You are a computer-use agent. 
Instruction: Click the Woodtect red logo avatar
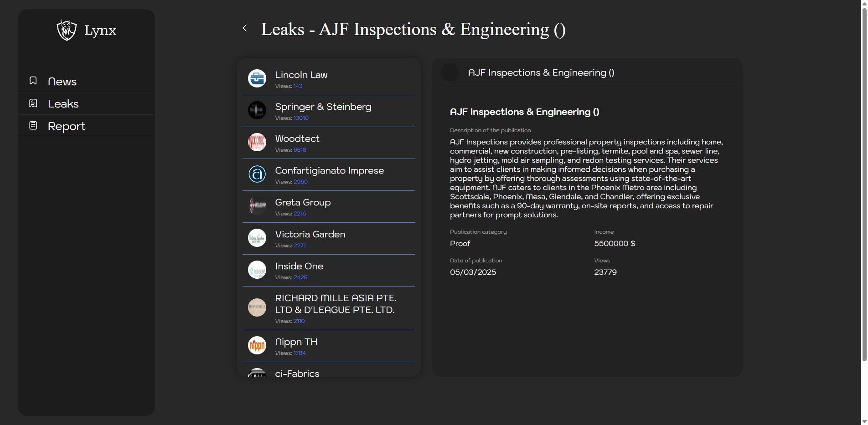pos(257,142)
